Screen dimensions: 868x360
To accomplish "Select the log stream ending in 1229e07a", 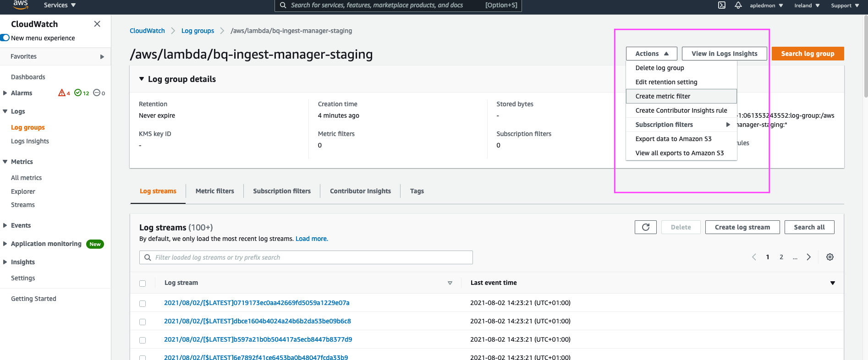I will [x=143, y=304].
